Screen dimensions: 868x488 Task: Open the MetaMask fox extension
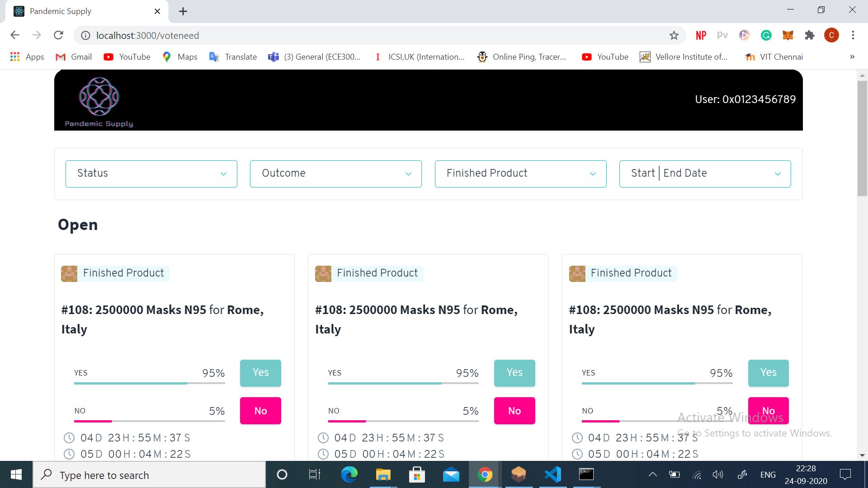point(788,35)
